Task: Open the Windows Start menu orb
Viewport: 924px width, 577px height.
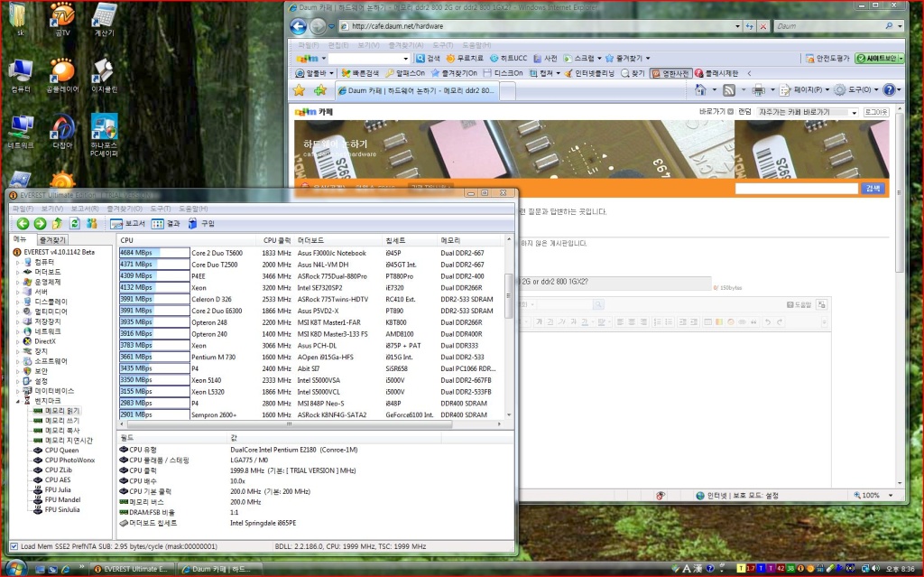Action: point(14,569)
